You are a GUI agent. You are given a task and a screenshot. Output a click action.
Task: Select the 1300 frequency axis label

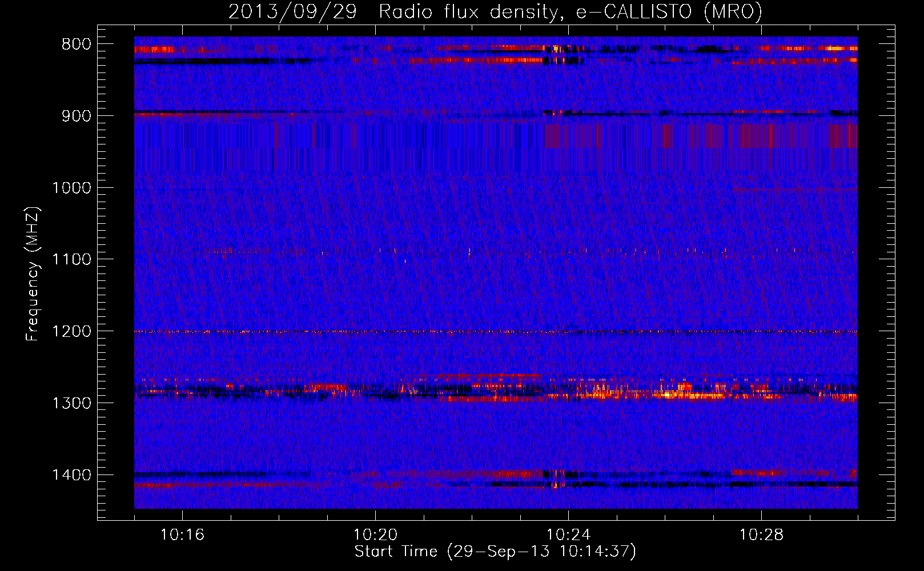[71, 404]
